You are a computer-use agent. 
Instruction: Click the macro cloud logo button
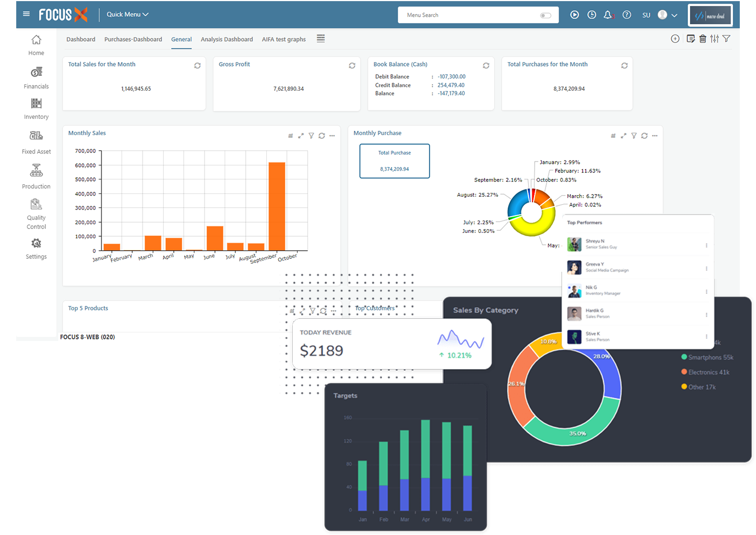point(710,15)
